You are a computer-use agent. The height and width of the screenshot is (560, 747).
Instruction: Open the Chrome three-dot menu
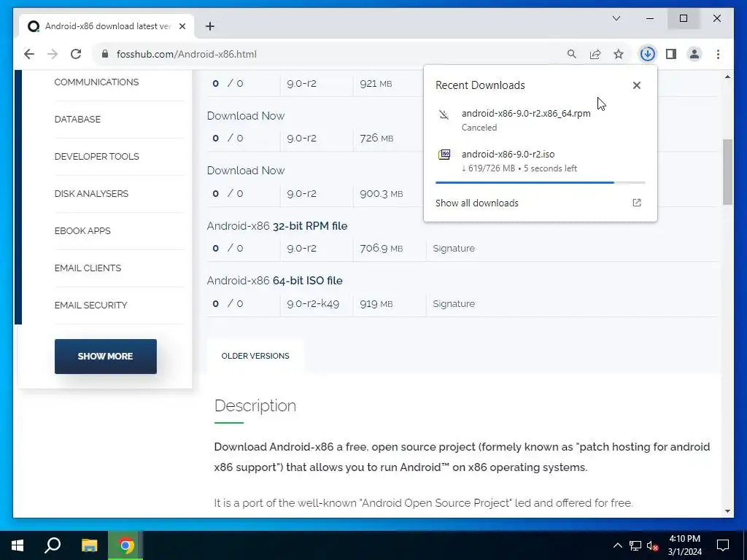pyautogui.click(x=718, y=54)
